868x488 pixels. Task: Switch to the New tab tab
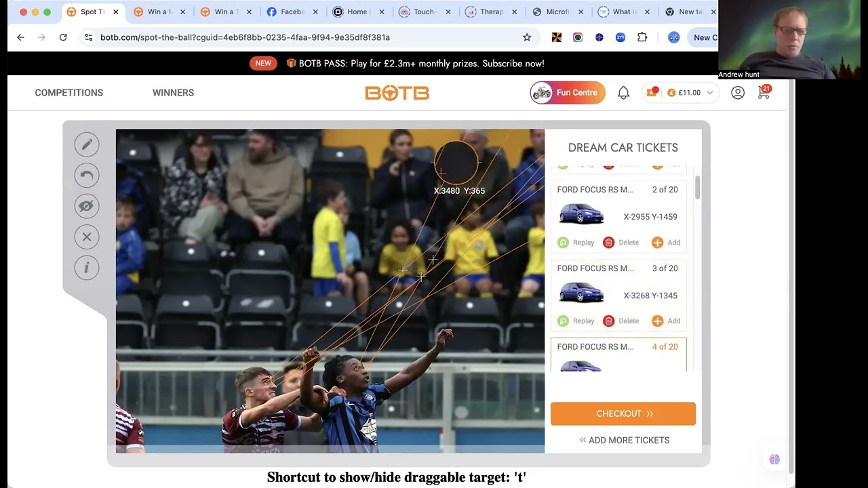(690, 12)
